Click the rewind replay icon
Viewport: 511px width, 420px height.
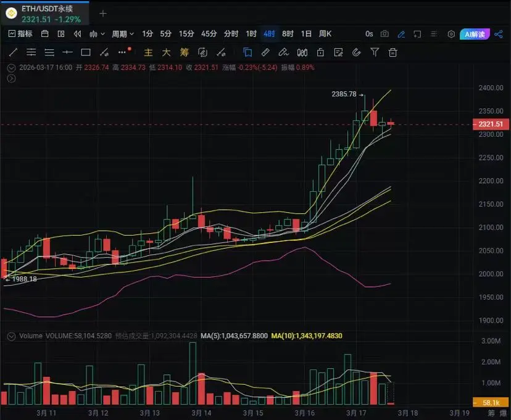[x=77, y=33]
